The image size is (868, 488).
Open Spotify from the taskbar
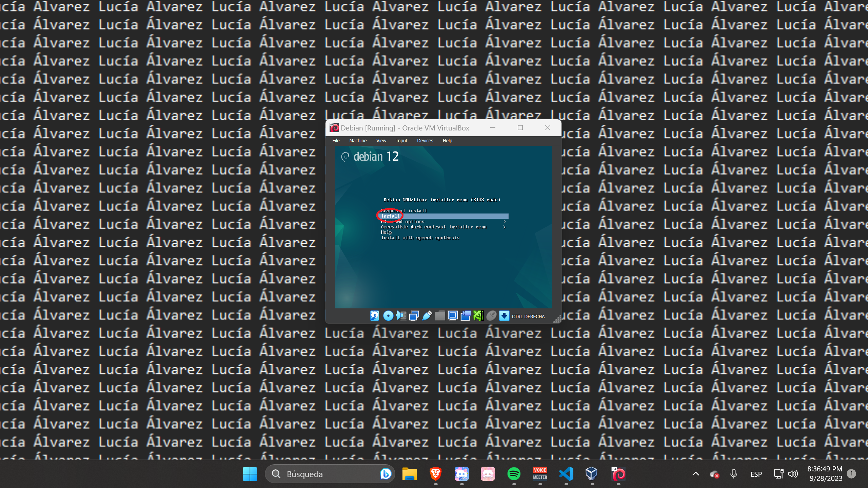click(514, 474)
